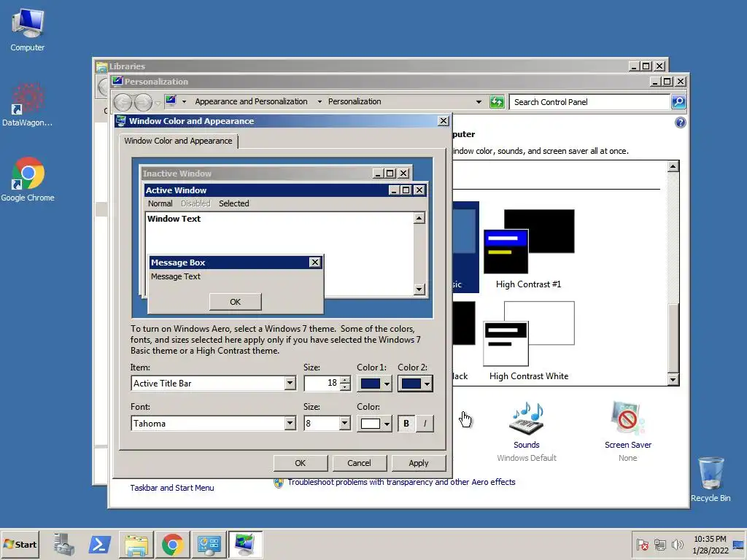Expand arrow before Appearance and Personalization breadcrumb
747x560 pixels.
click(184, 101)
